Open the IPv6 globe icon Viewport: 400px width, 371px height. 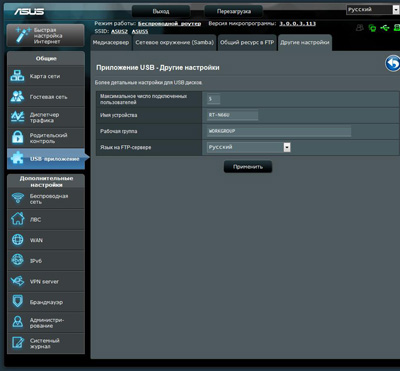17,260
